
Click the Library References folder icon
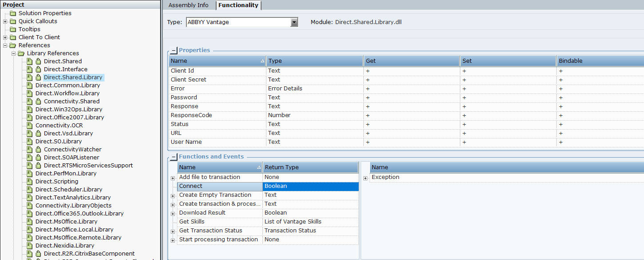tap(21, 53)
